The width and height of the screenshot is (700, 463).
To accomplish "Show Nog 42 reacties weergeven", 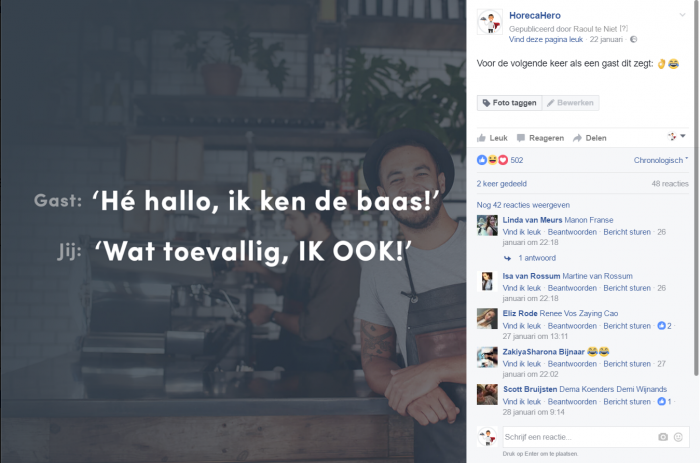I will (523, 205).
